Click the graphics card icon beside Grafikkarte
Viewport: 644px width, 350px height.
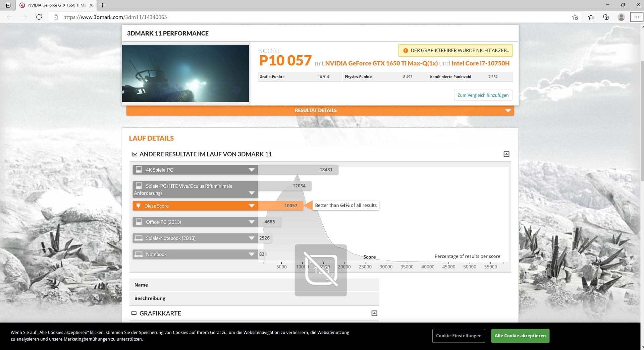click(134, 313)
